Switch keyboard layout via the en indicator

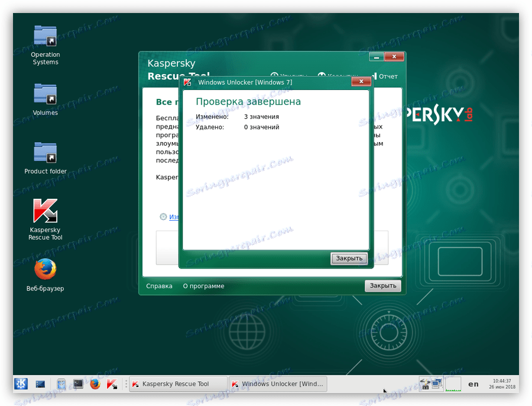[473, 384]
